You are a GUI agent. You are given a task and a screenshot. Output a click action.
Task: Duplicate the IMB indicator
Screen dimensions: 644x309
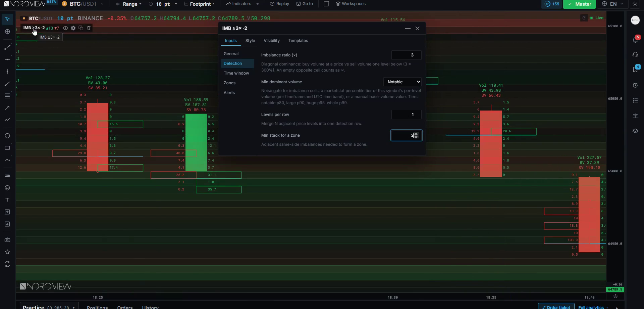81,28
